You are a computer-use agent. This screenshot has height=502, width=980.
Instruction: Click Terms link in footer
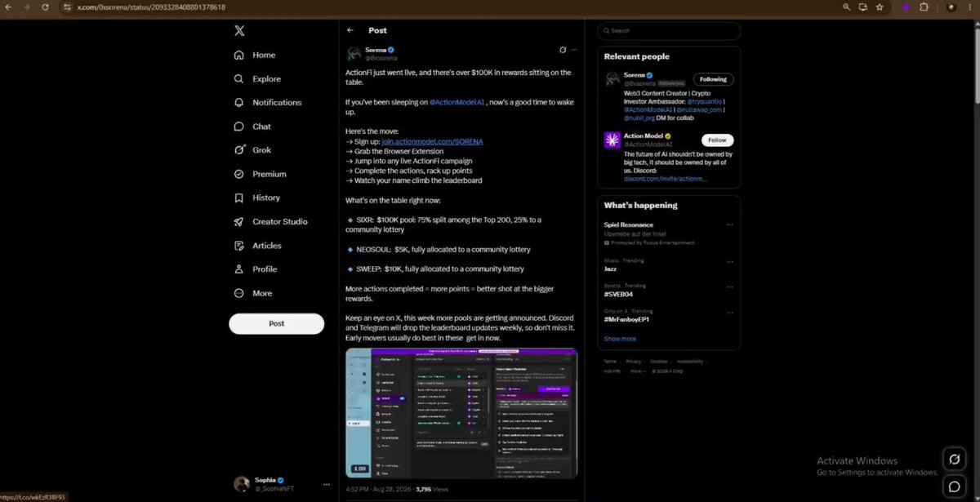click(610, 361)
